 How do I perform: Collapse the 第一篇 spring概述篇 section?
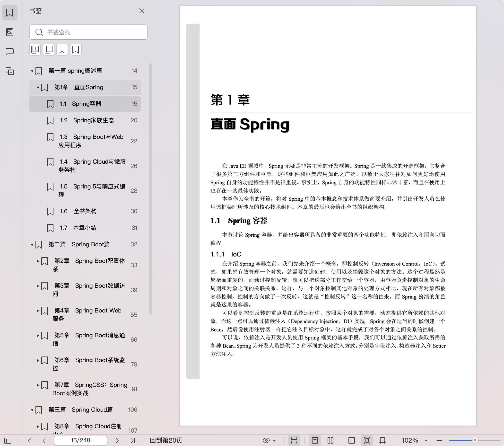click(x=32, y=71)
